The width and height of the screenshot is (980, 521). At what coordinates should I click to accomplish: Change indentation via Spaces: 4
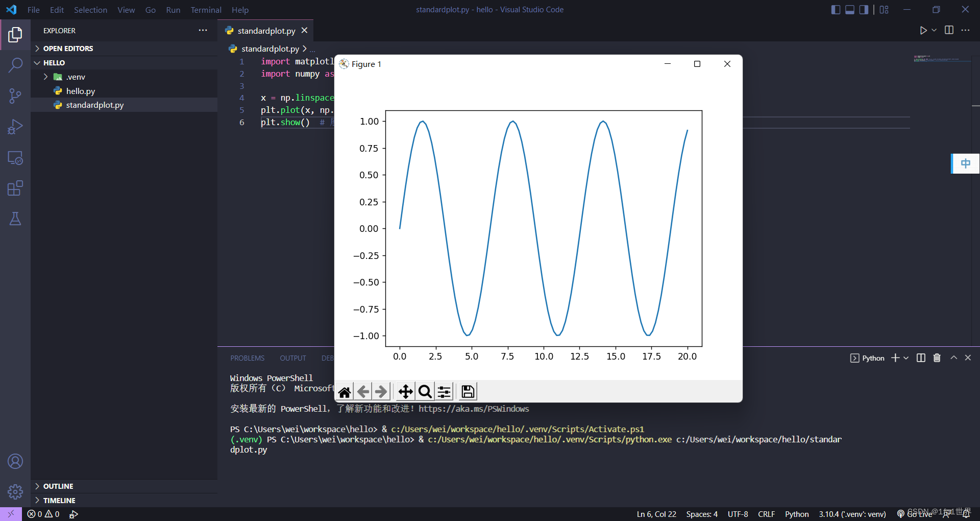point(702,514)
